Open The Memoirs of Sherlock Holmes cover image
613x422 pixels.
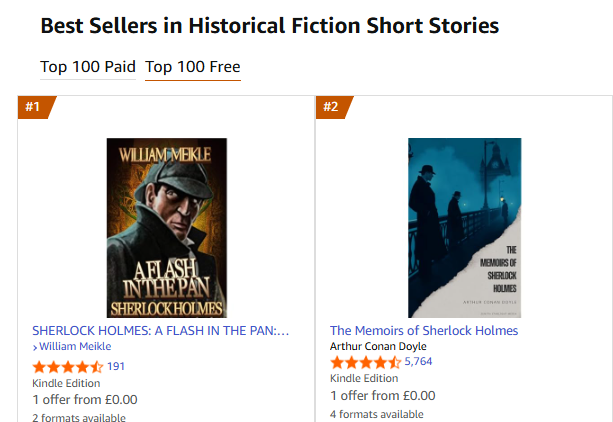click(x=464, y=228)
